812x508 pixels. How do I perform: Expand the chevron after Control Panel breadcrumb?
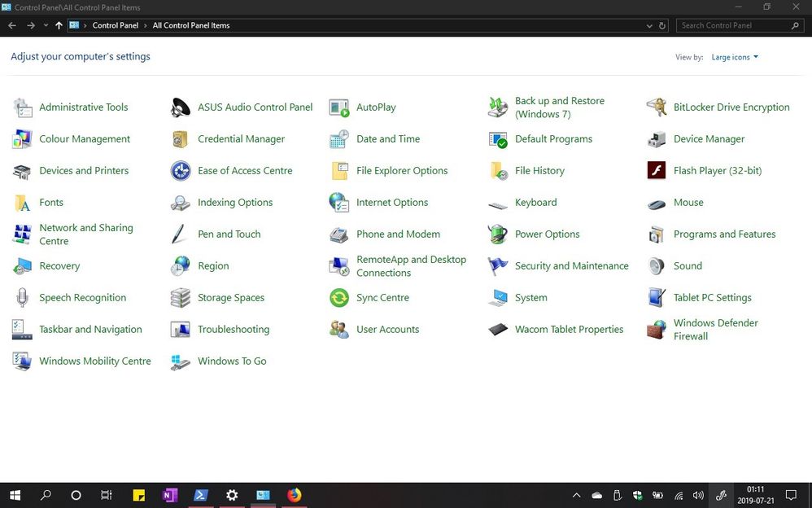click(x=146, y=25)
